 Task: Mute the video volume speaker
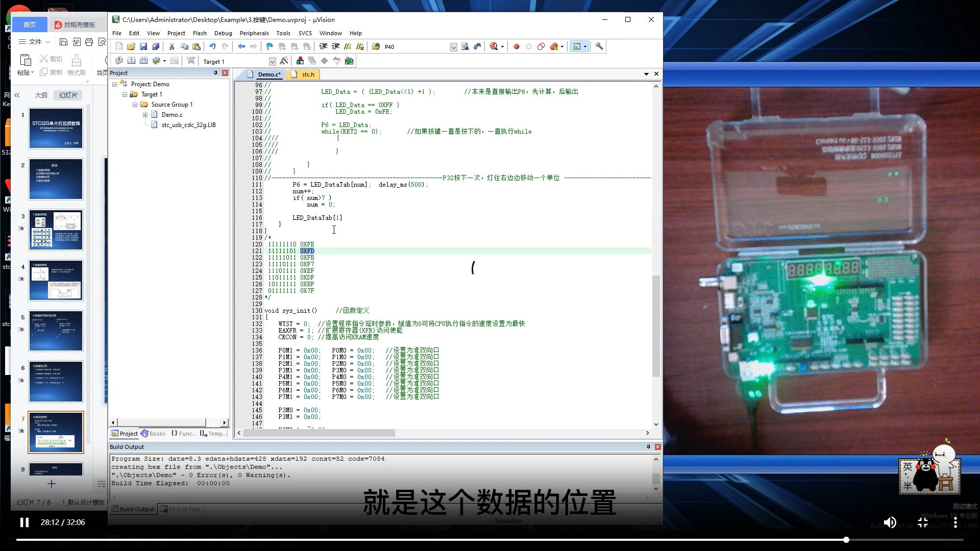(890, 522)
